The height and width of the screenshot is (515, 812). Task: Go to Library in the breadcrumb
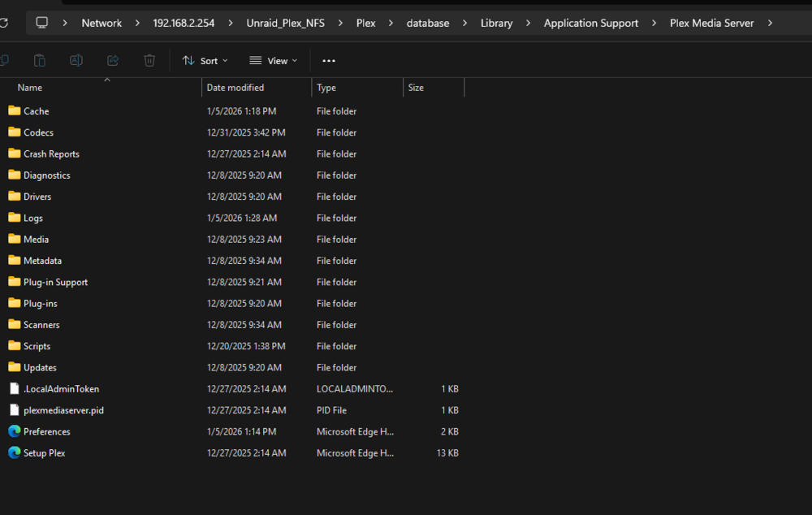pos(497,23)
